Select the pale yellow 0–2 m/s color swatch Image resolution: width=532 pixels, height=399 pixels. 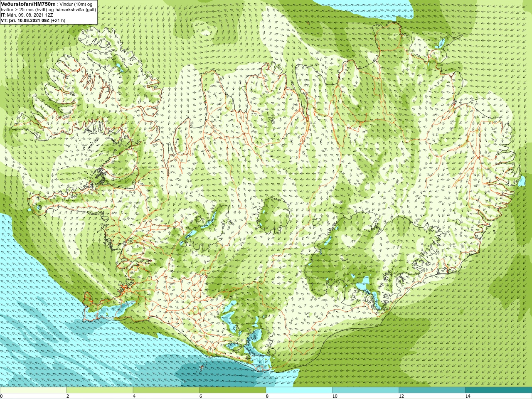coord(33,390)
